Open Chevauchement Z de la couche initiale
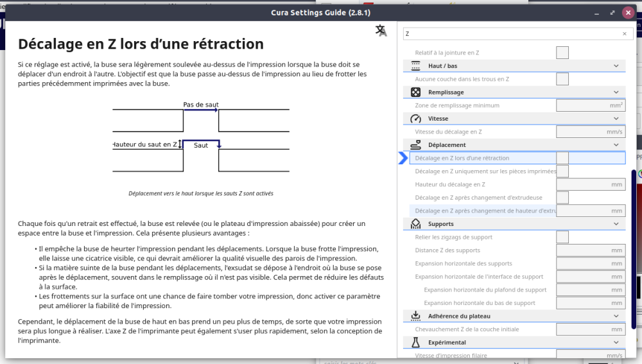This screenshot has width=642, height=364. pyautogui.click(x=467, y=329)
